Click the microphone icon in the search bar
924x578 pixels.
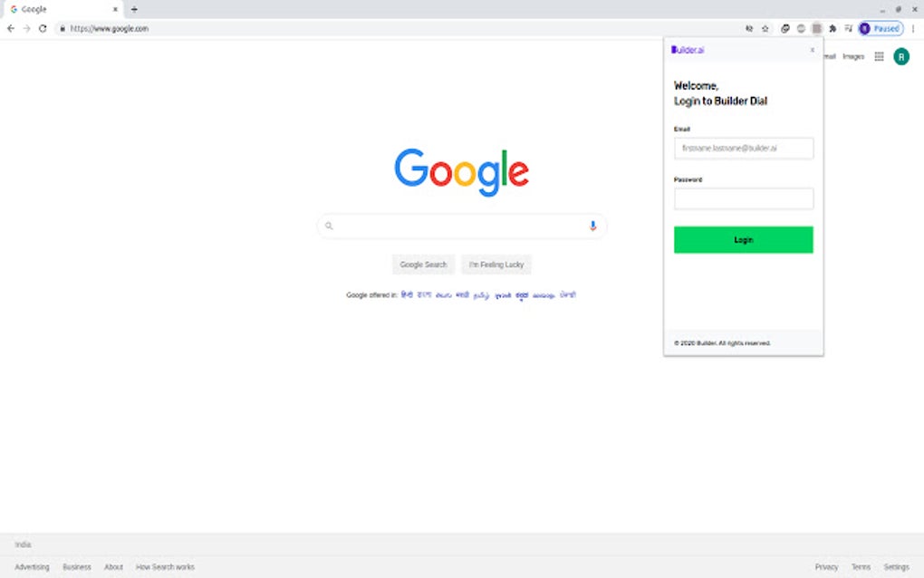pyautogui.click(x=593, y=225)
